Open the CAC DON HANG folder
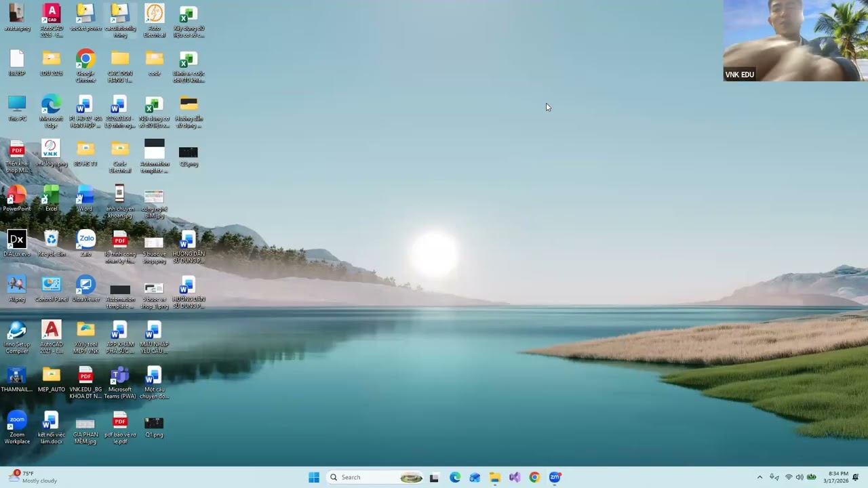Screen dimensions: 868x488 point(120,65)
